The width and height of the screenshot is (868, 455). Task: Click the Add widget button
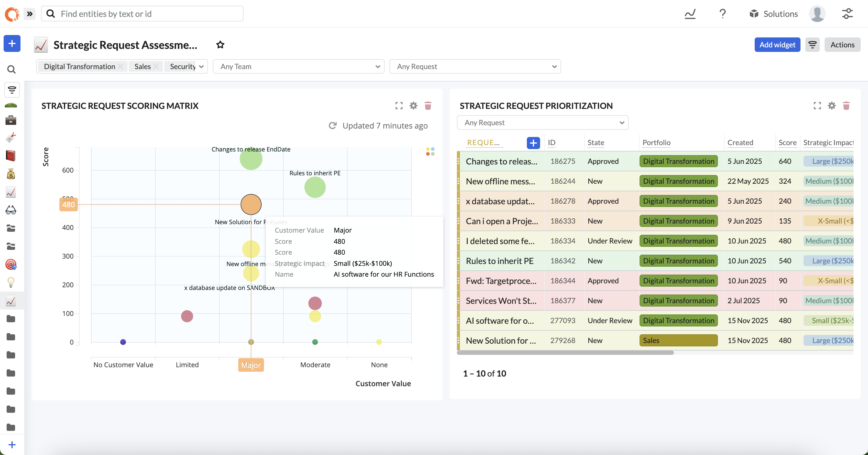pyautogui.click(x=777, y=45)
